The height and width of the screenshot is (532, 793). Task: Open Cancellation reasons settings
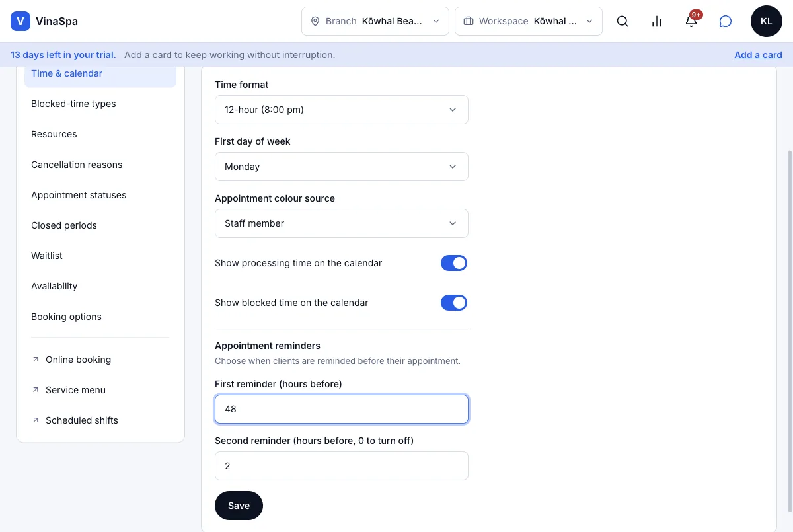tap(100, 165)
